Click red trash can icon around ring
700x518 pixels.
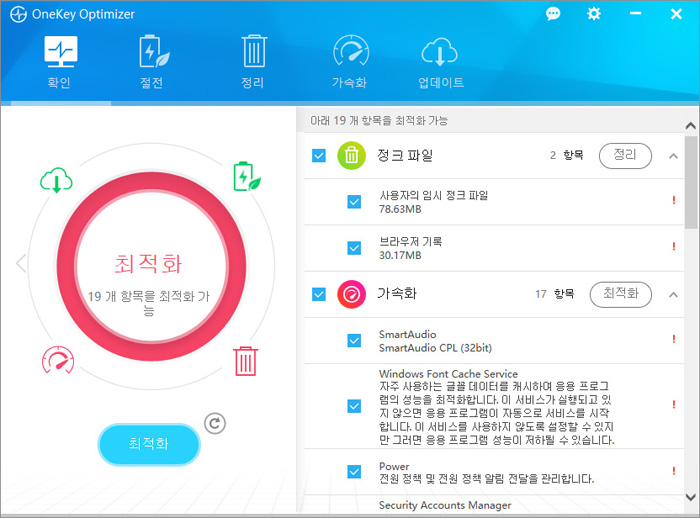246,361
